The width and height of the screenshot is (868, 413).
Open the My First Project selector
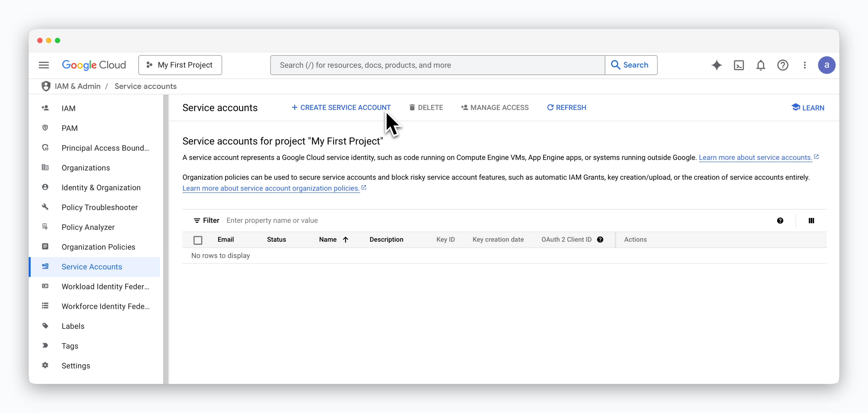click(180, 65)
